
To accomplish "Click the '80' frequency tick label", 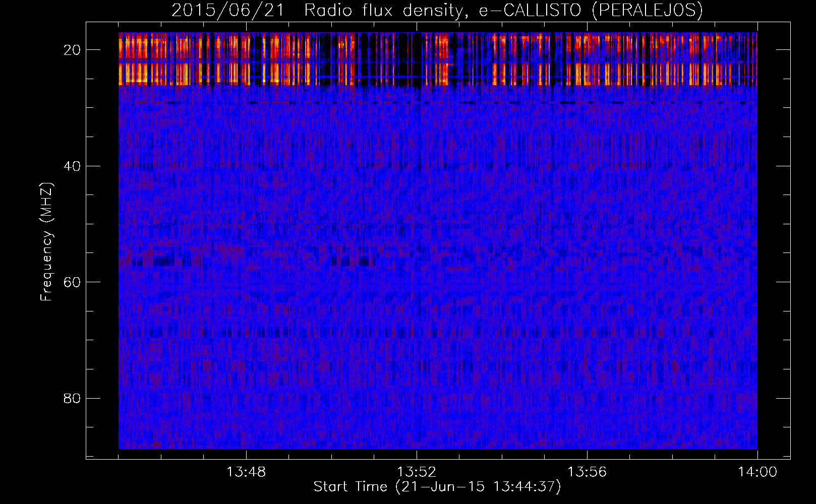I will tap(72, 398).
